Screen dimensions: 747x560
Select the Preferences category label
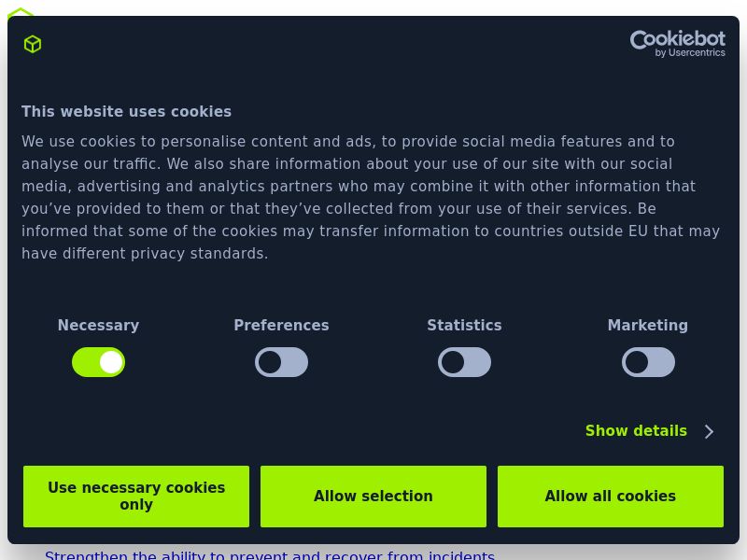tap(281, 326)
